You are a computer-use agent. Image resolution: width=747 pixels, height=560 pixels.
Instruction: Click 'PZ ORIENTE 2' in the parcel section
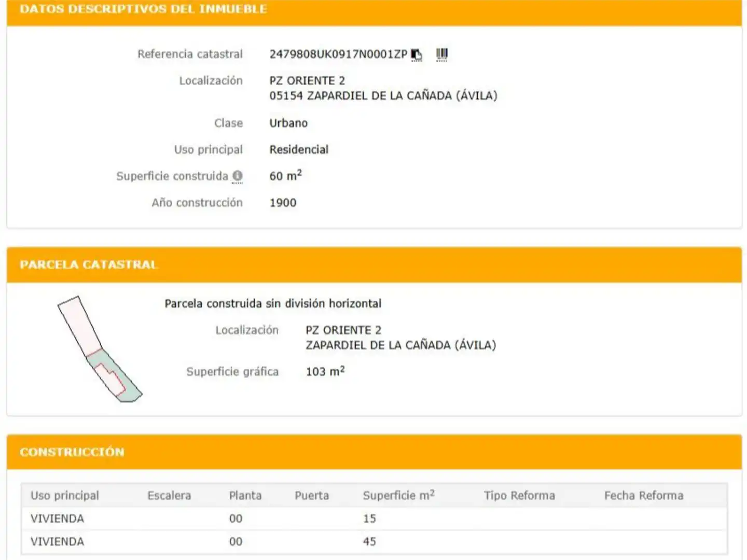point(343,330)
